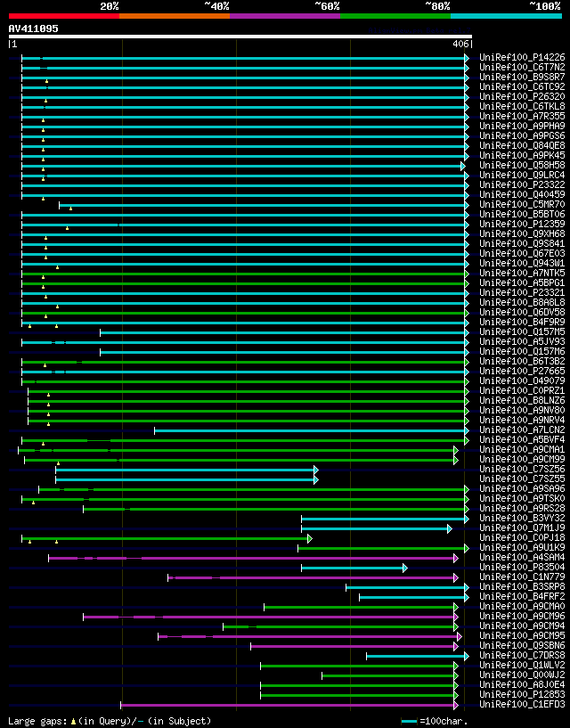The height and width of the screenshot is (728, 570).
Task: Select the UniRef100_A7LCN2 label
Action: pos(522,429)
